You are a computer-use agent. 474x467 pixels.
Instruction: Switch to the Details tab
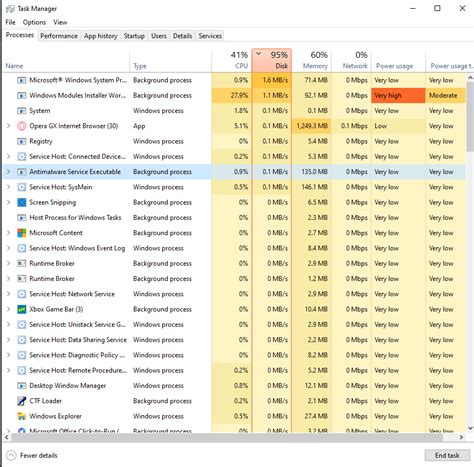pos(182,36)
